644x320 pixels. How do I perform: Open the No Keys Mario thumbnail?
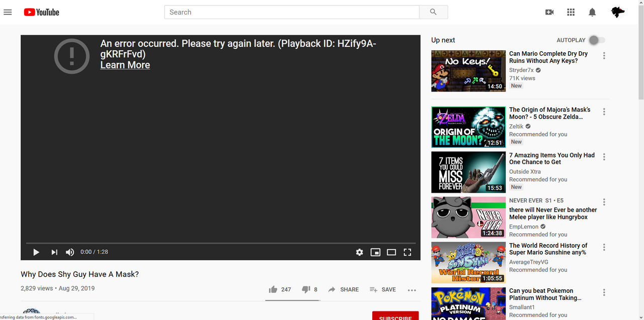tap(468, 71)
